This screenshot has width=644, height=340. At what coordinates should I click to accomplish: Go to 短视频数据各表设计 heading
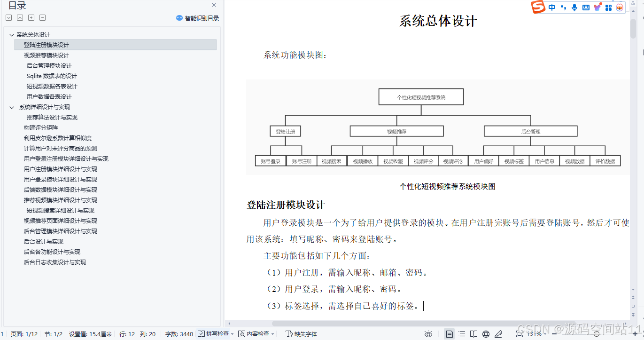click(52, 87)
